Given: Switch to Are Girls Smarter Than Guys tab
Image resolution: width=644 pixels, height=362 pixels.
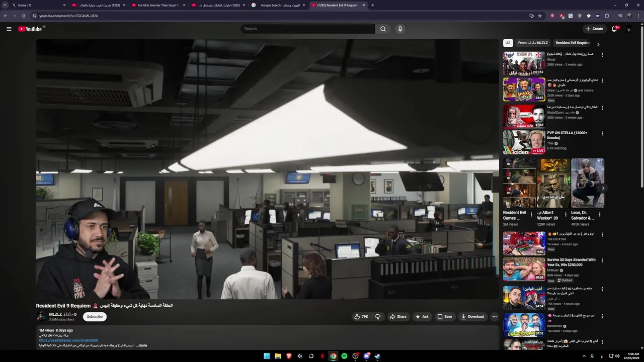Looking at the screenshot, I should point(157,5).
